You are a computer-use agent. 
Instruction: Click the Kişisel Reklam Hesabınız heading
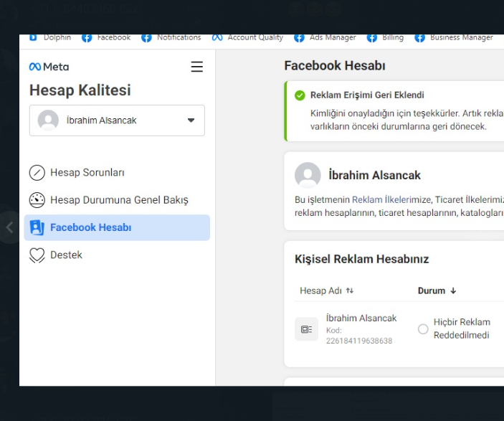click(361, 259)
